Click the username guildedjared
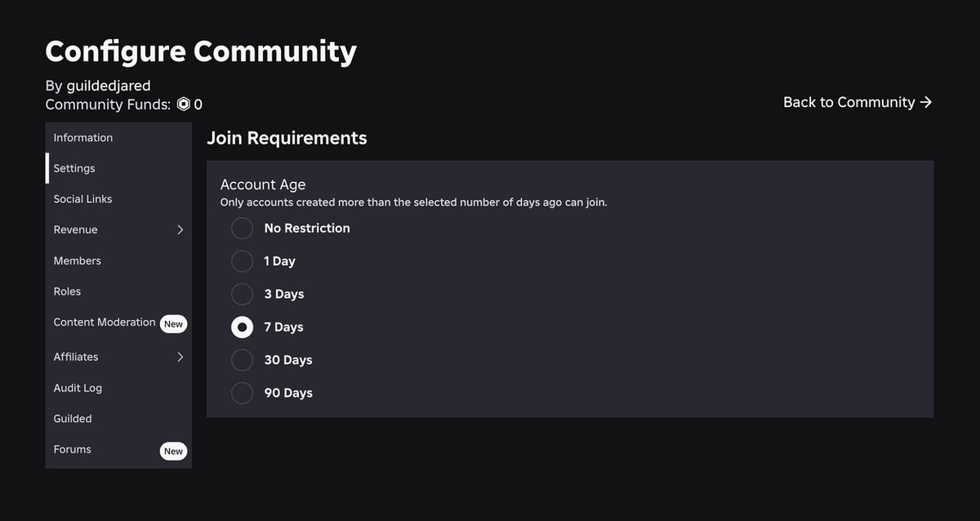Viewport: 980px width, 521px height. [107, 85]
